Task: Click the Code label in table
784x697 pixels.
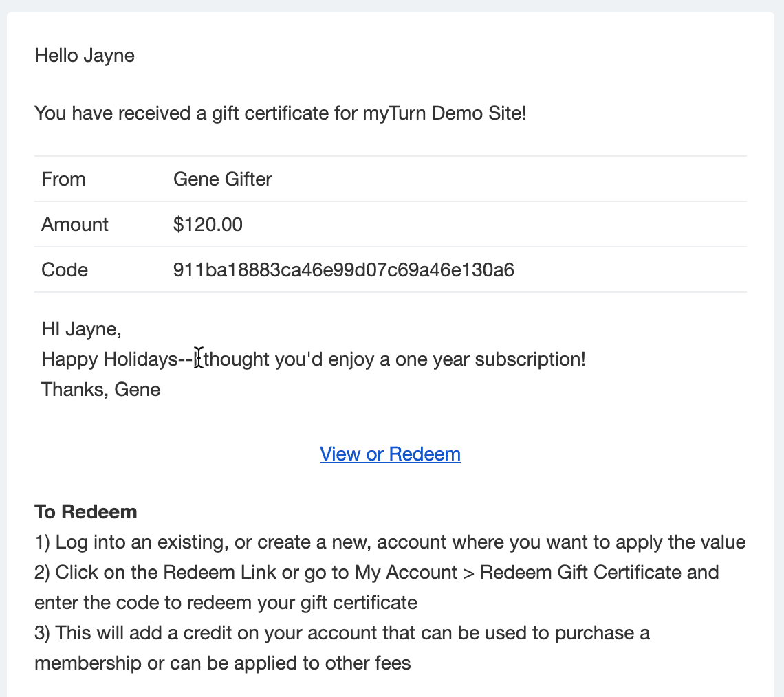Action: [x=65, y=270]
